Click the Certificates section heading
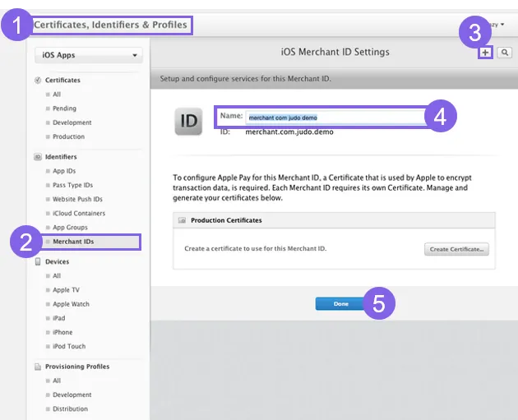This screenshot has height=420, width=518. (62, 81)
